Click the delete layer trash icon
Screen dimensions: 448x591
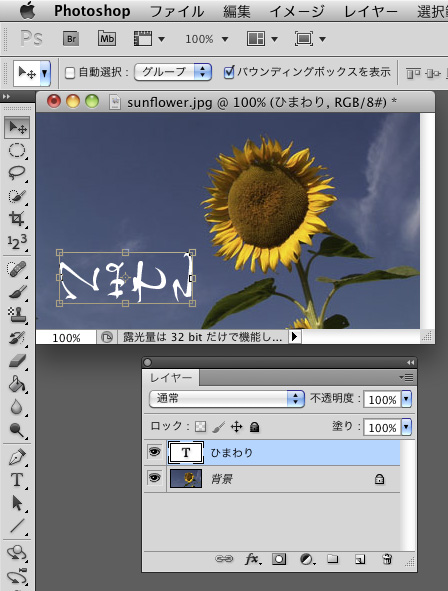[x=387, y=559]
